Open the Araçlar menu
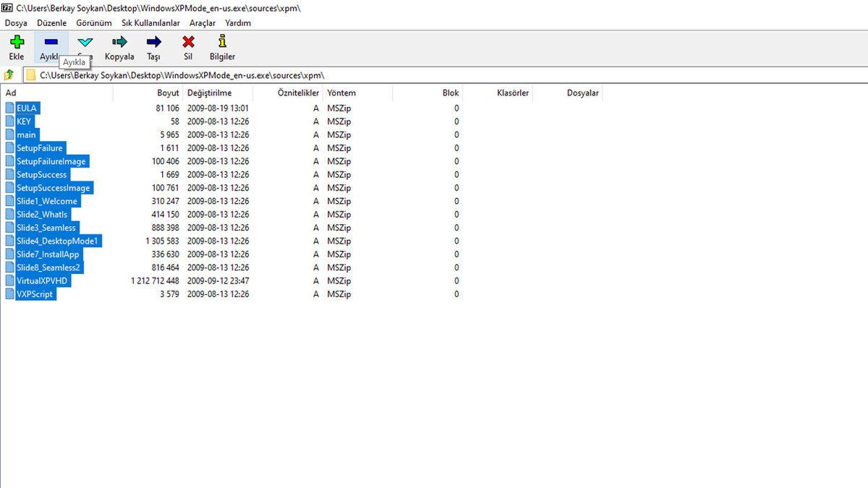This screenshot has width=868, height=488. [202, 23]
